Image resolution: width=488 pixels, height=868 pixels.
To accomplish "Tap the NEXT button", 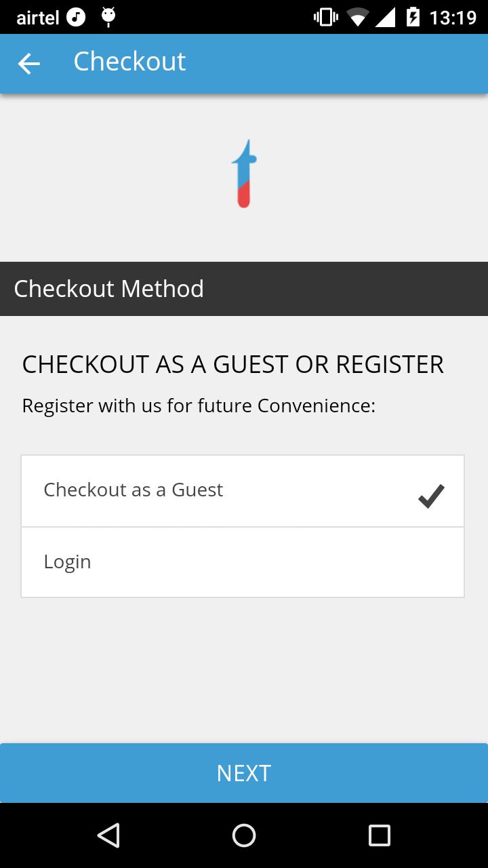I will pos(244,773).
